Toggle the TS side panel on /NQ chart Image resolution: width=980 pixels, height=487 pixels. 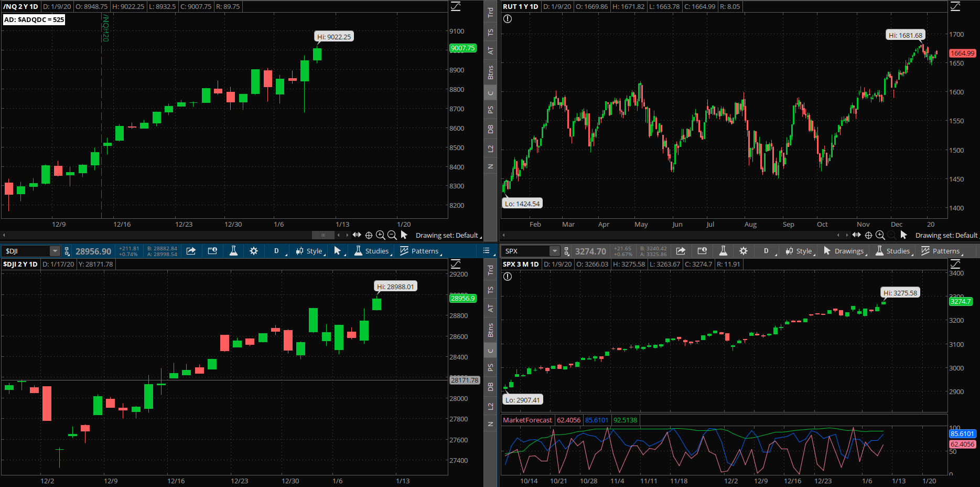(490, 33)
